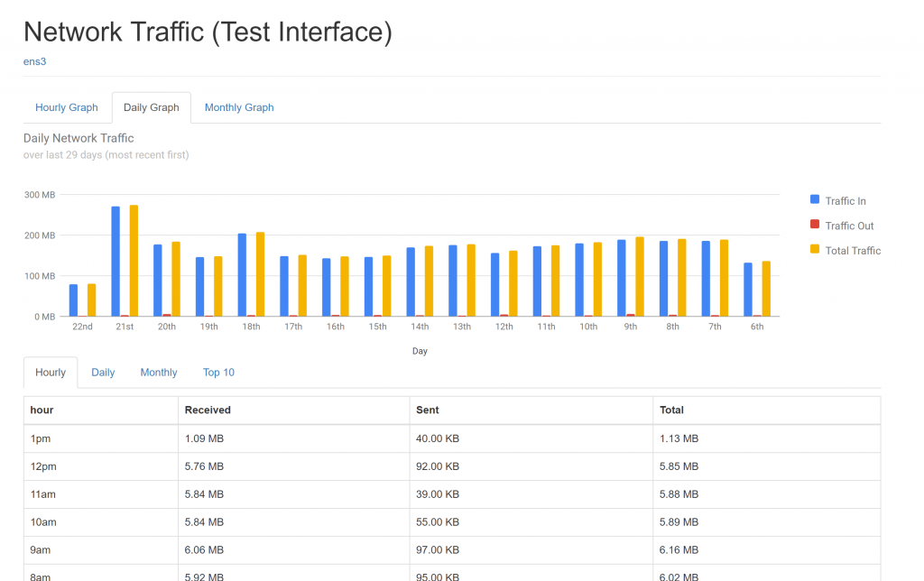Click the 10am row hour cell
This screenshot has height=581, width=924.
coord(101,522)
